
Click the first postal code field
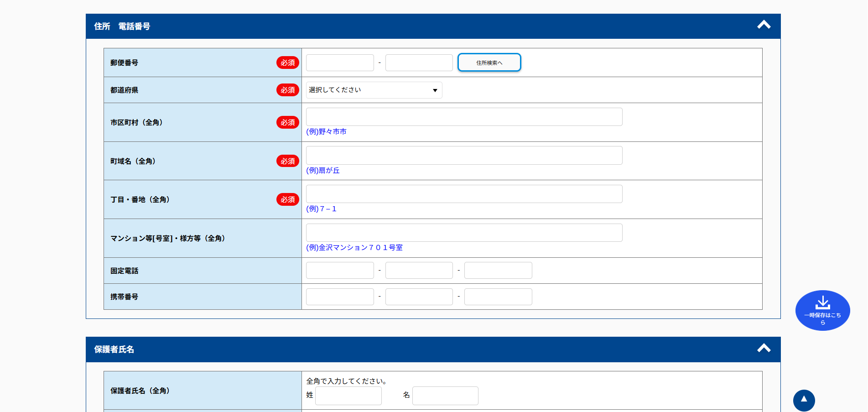[340, 63]
